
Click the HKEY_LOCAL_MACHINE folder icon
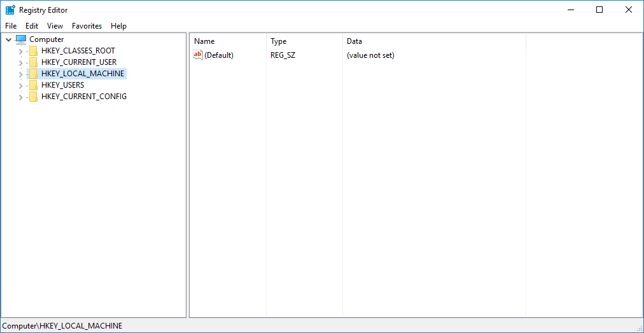coord(33,74)
